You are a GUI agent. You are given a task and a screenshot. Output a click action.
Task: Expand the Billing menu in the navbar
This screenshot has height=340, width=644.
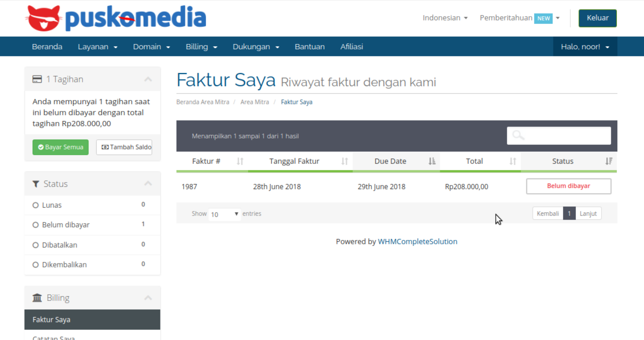tap(202, 47)
